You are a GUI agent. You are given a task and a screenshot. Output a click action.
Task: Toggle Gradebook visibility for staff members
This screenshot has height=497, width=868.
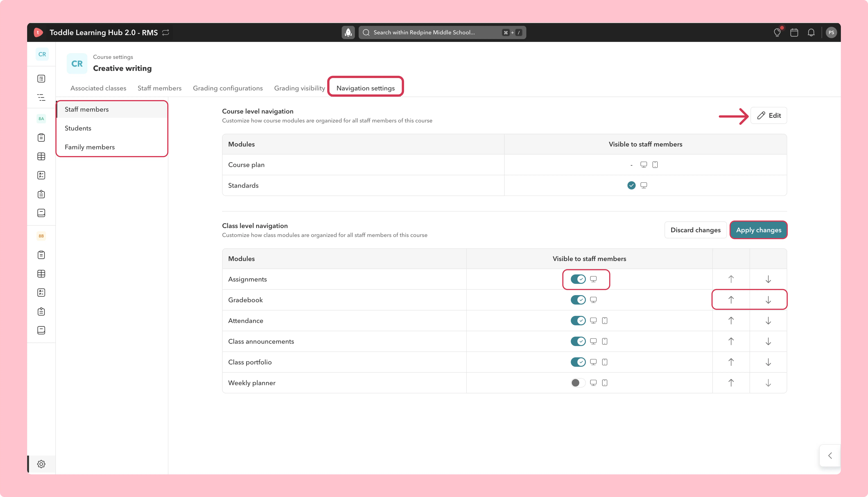(x=578, y=300)
